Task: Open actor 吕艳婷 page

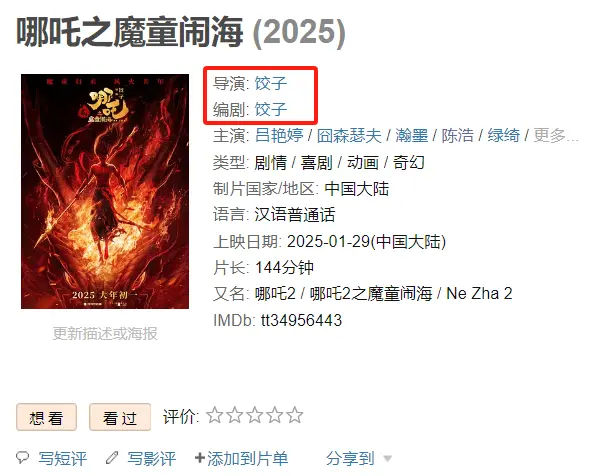Action: click(x=279, y=136)
